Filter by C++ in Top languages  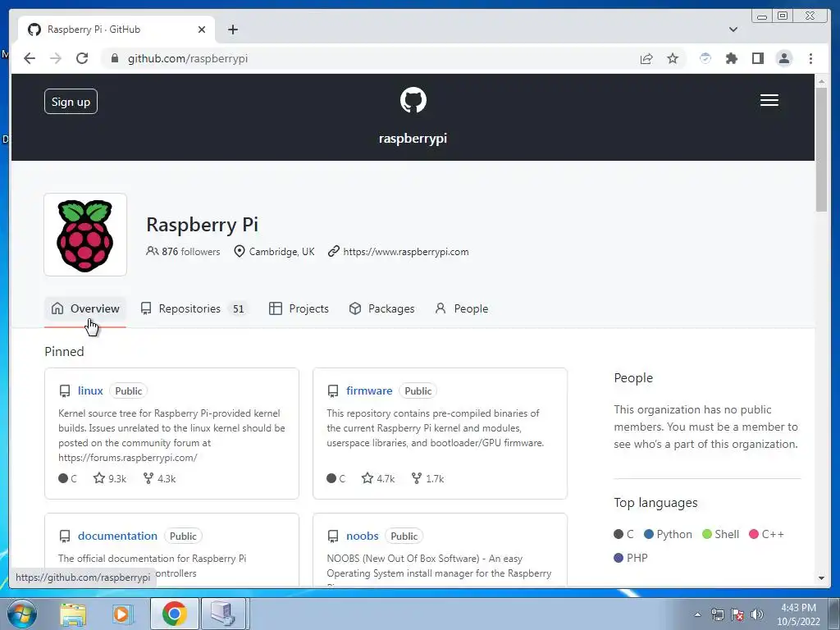tap(767, 534)
